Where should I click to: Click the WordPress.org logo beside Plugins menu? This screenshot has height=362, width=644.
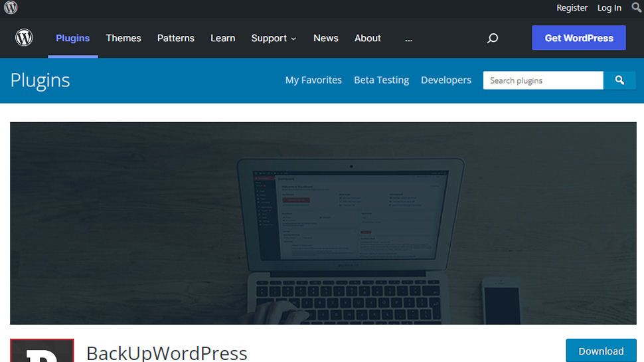tap(24, 38)
